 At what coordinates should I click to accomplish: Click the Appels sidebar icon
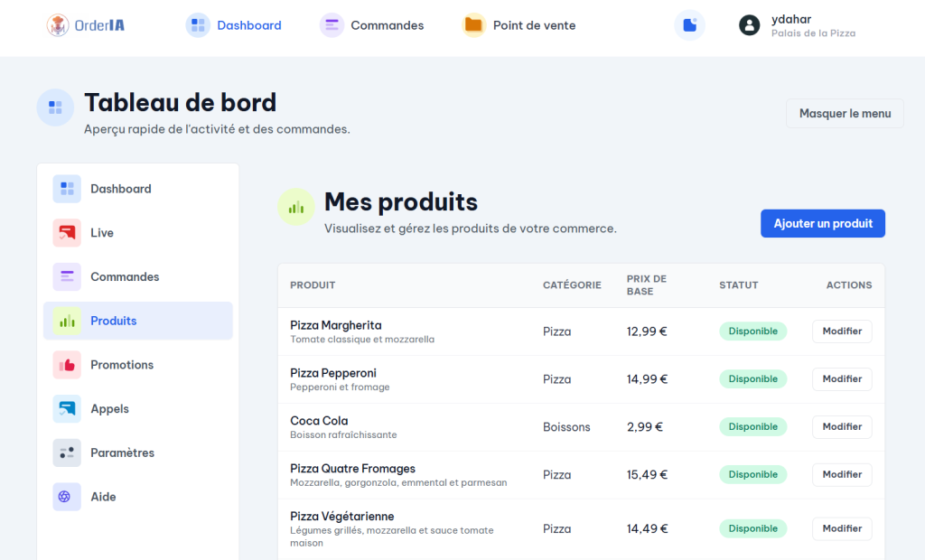tap(67, 409)
